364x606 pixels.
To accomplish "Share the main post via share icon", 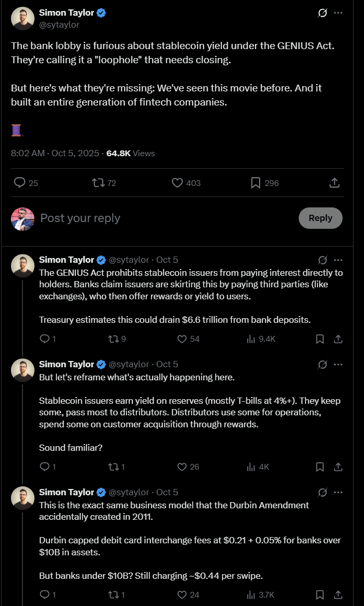I will (335, 183).
